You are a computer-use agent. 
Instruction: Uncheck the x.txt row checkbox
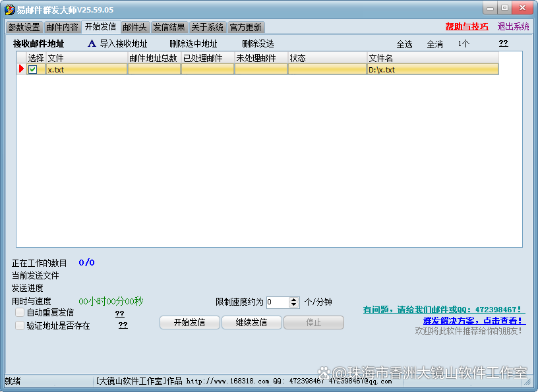(32, 70)
